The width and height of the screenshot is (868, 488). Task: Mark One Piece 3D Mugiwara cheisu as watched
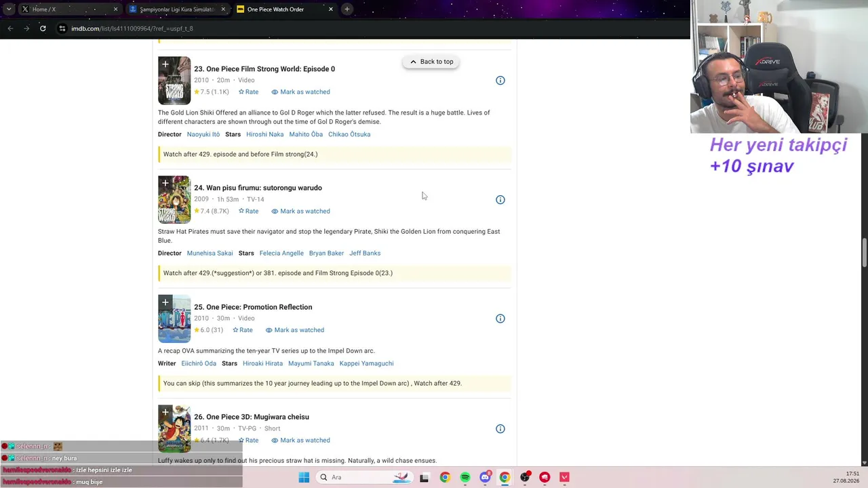[x=300, y=440]
